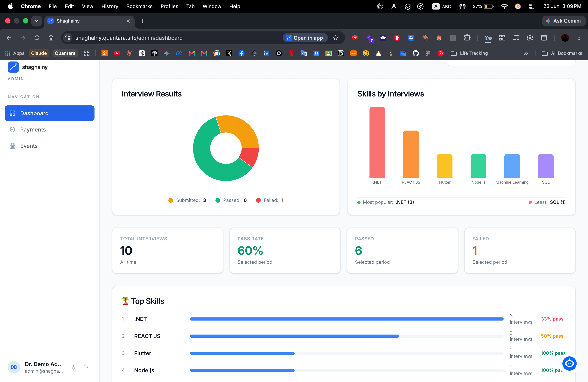Screen dimensions: 588x382
Task: Click the REACT JS progress bar
Action: [347, 336]
